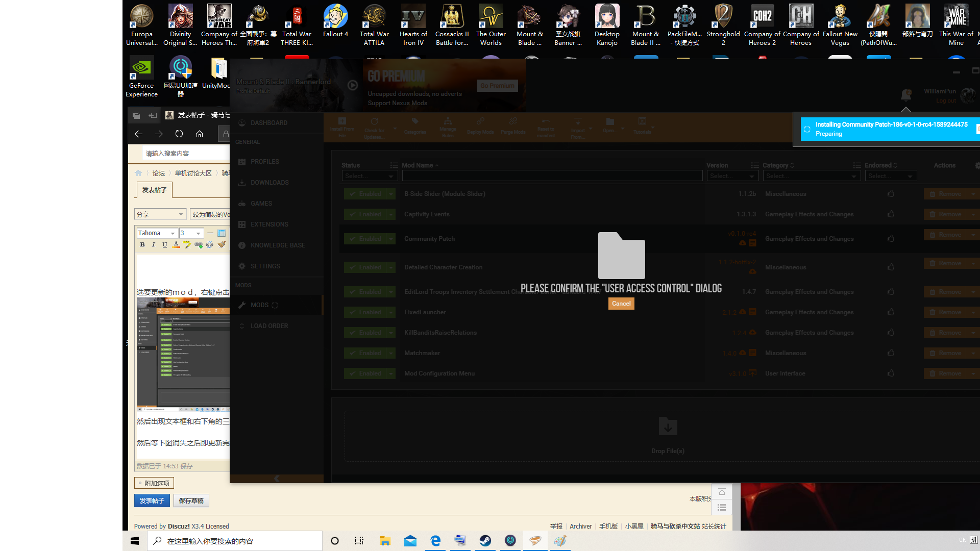Click clear formatting broom icon in editor

click(x=222, y=245)
